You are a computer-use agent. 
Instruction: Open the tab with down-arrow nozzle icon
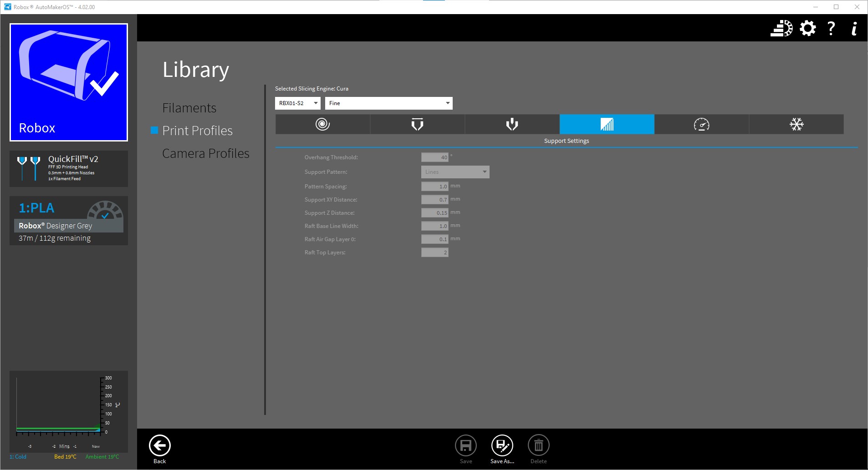pyautogui.click(x=512, y=124)
